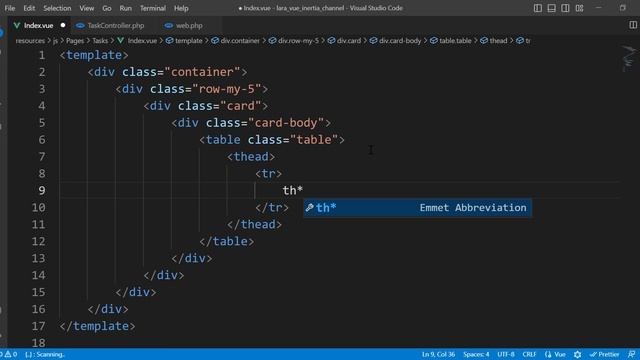The image size is (640, 360).
Task: Click 'js' breadcrumb segment
Action: coord(56,40)
